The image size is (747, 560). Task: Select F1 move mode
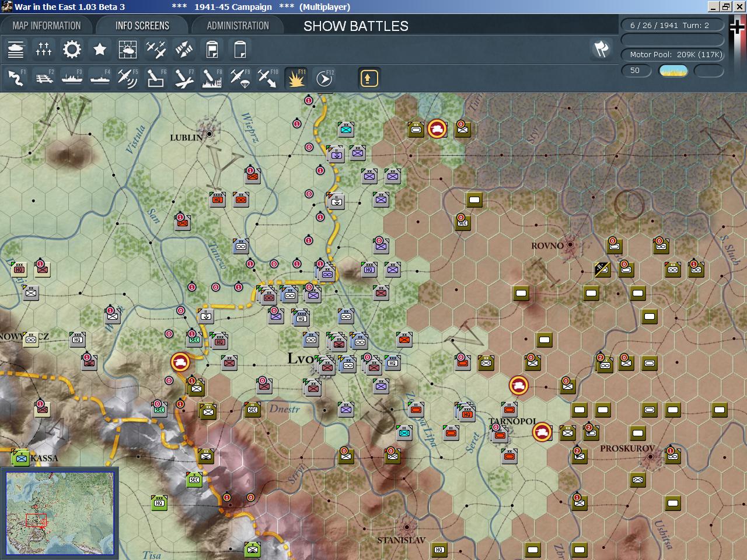tap(16, 78)
